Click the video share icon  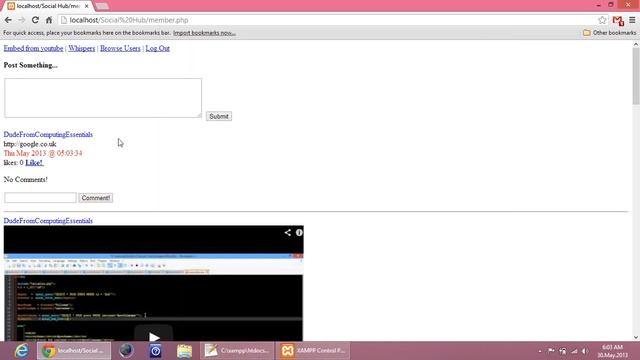[x=288, y=232]
